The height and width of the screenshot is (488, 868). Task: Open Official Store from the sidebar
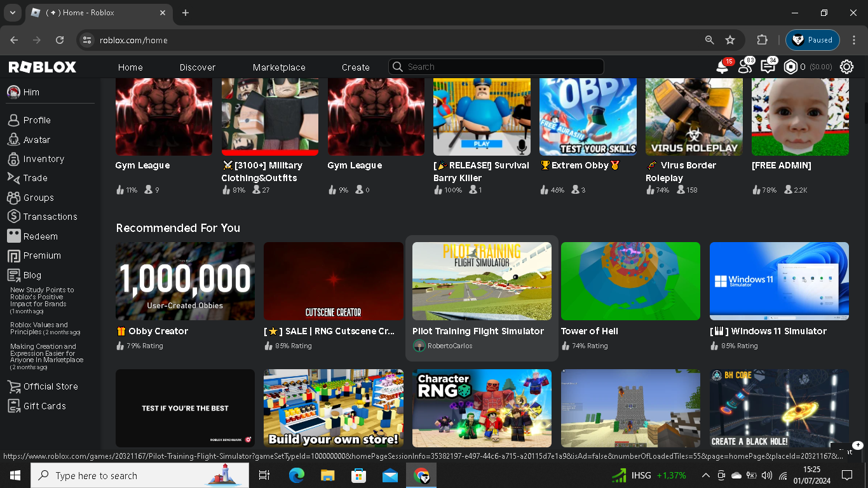50,386
